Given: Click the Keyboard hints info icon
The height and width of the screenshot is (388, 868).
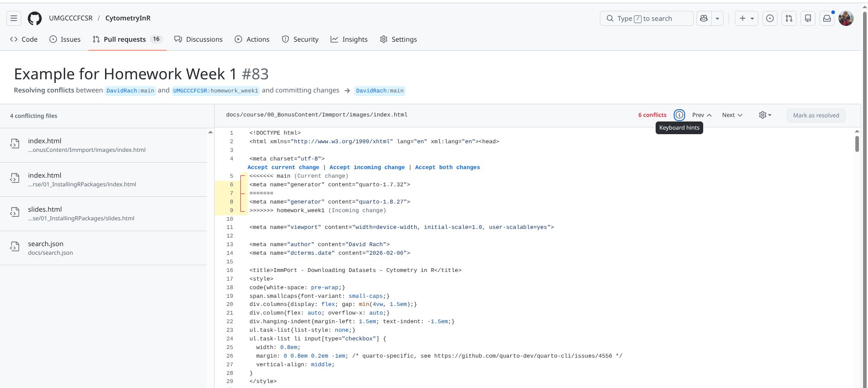Looking at the screenshot, I should click(x=679, y=115).
